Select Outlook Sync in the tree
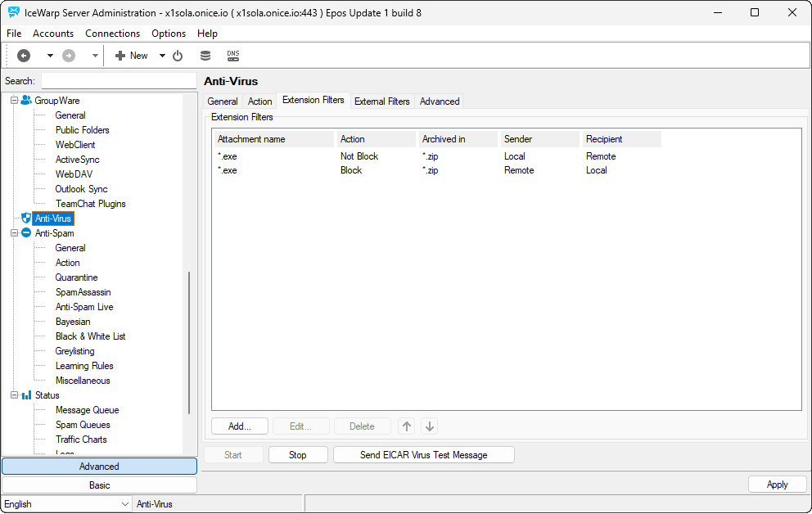Viewport: 812px width, 514px height. [x=81, y=189]
